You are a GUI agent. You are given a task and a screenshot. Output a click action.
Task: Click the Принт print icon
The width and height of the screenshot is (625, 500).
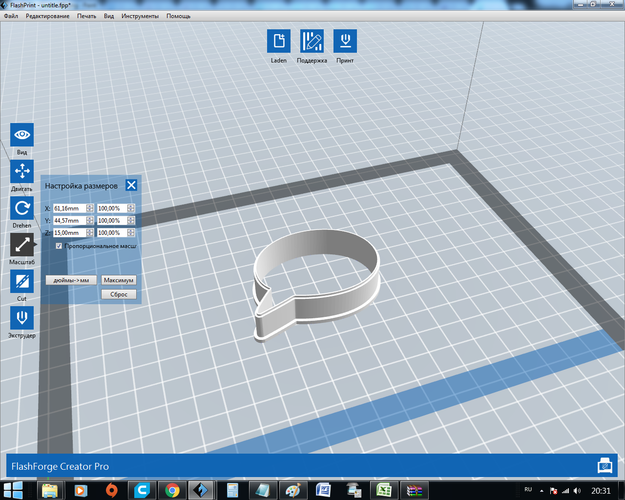[x=345, y=41]
